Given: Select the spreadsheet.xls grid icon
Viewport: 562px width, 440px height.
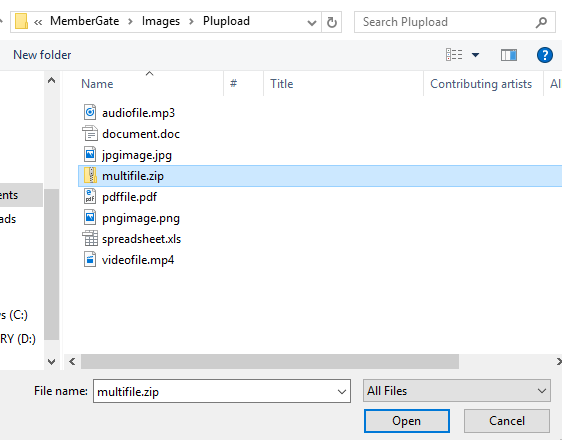Looking at the screenshot, I should 90,239.
